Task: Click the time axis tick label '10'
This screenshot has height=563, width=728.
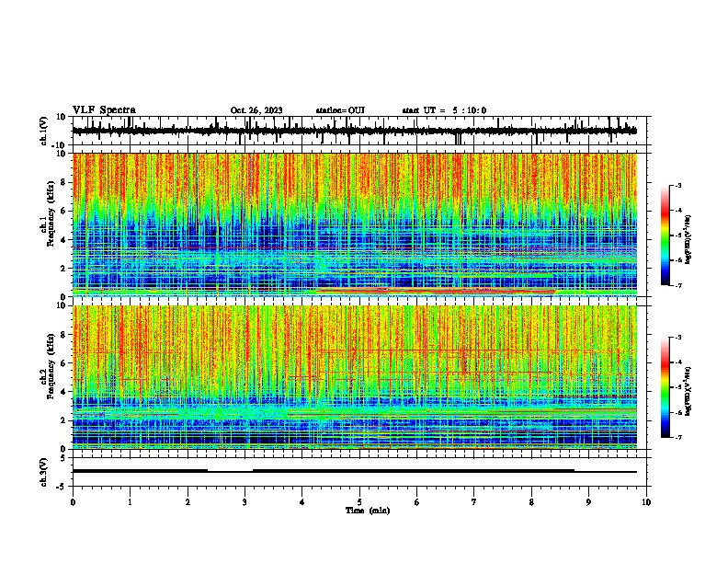Action: tap(646, 502)
